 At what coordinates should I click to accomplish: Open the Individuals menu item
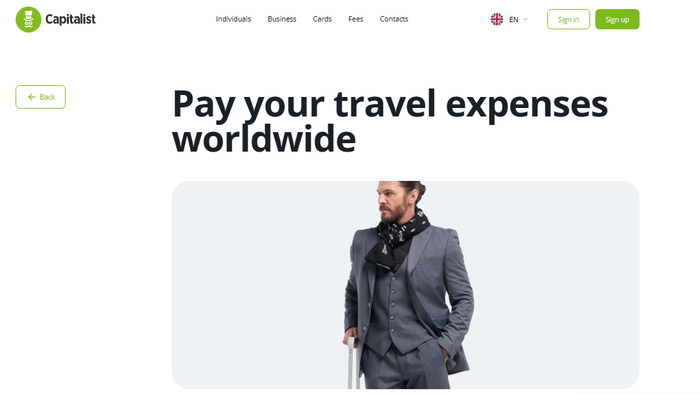point(233,19)
